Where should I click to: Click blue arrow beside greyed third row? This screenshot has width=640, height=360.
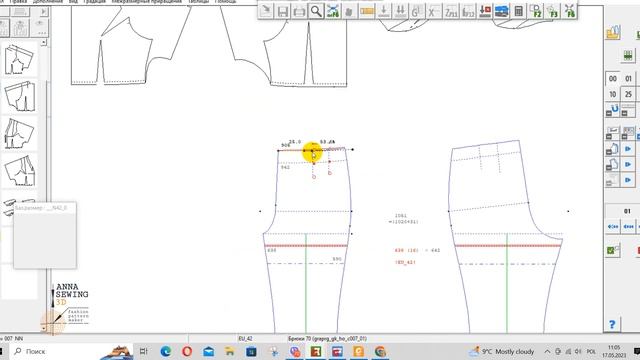(628, 180)
